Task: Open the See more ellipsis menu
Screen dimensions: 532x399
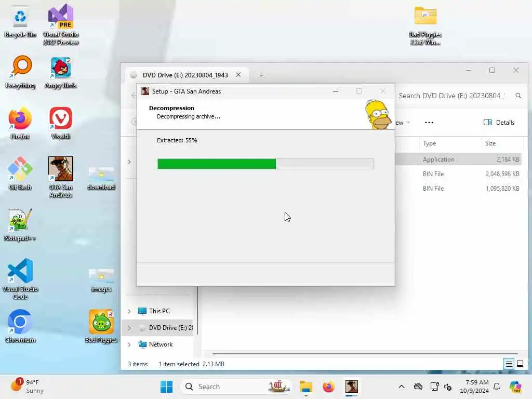Action: (x=429, y=123)
